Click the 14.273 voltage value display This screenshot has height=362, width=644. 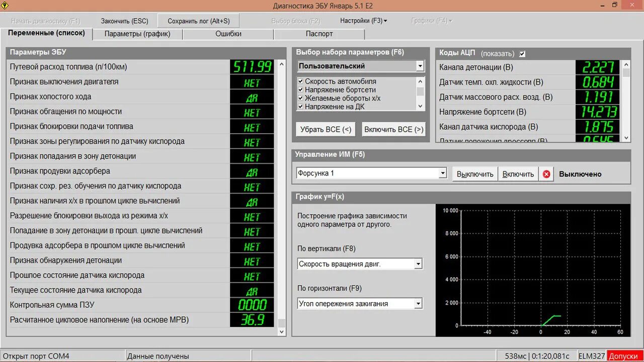598,112
